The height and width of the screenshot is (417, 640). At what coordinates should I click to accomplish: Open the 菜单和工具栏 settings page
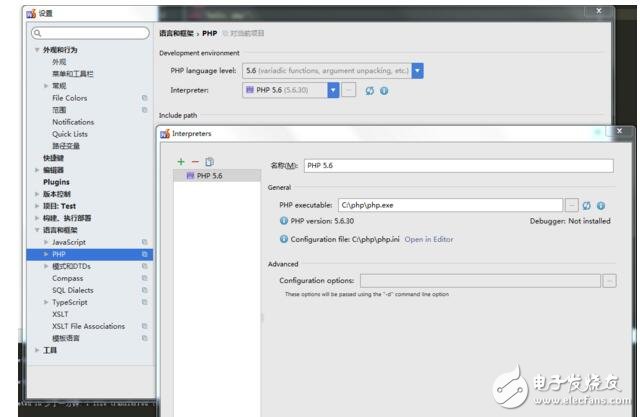[x=73, y=74]
